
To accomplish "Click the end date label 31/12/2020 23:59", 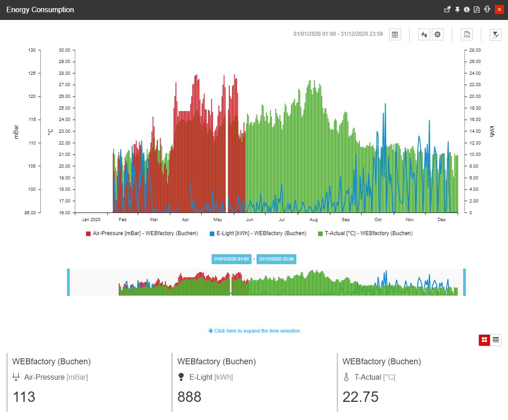I will click(276, 259).
